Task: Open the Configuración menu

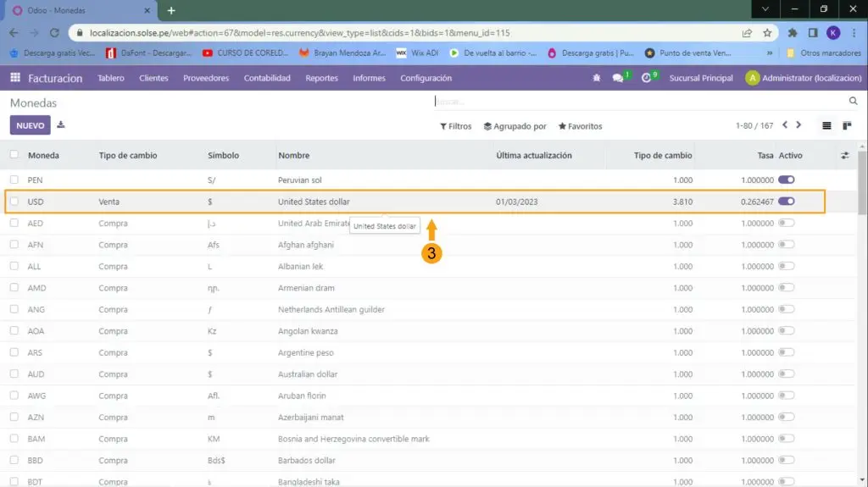Action: click(x=426, y=78)
